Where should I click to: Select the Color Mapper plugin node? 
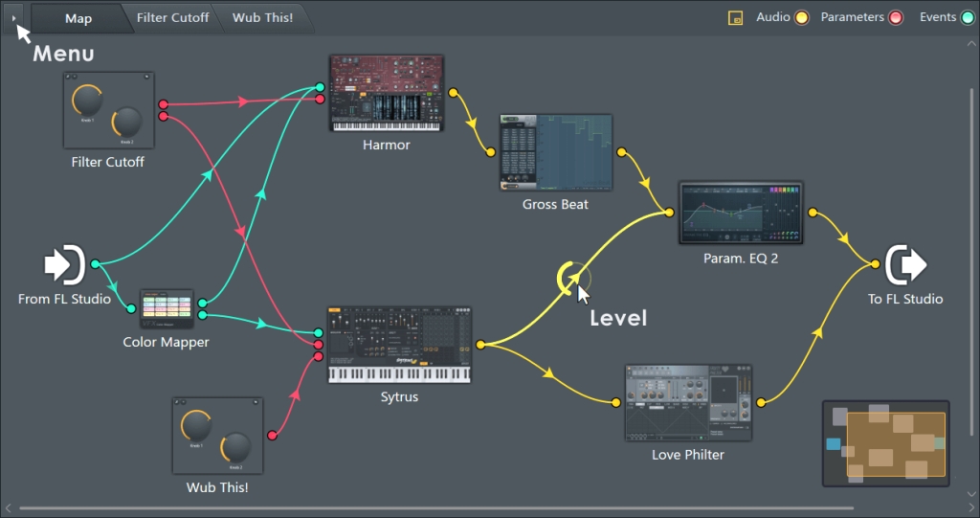pos(167,308)
